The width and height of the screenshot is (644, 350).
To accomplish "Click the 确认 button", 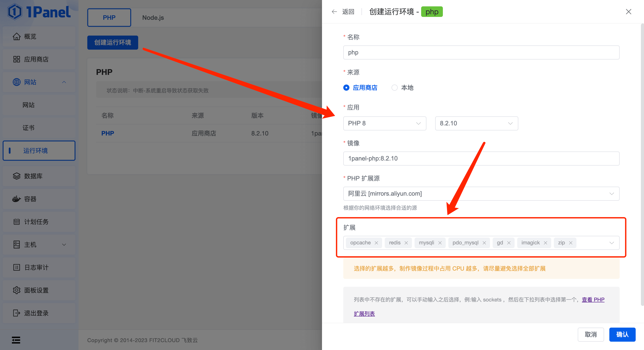I will [622, 334].
